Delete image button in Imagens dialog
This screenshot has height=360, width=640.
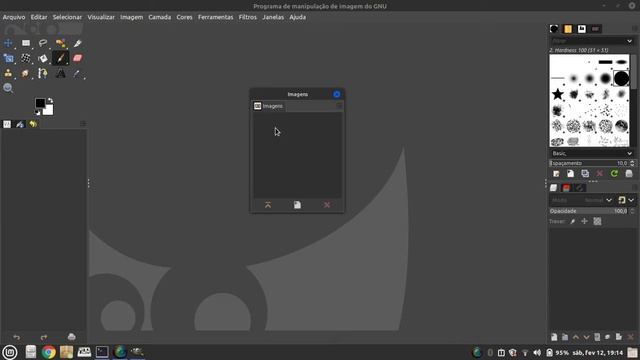click(327, 205)
